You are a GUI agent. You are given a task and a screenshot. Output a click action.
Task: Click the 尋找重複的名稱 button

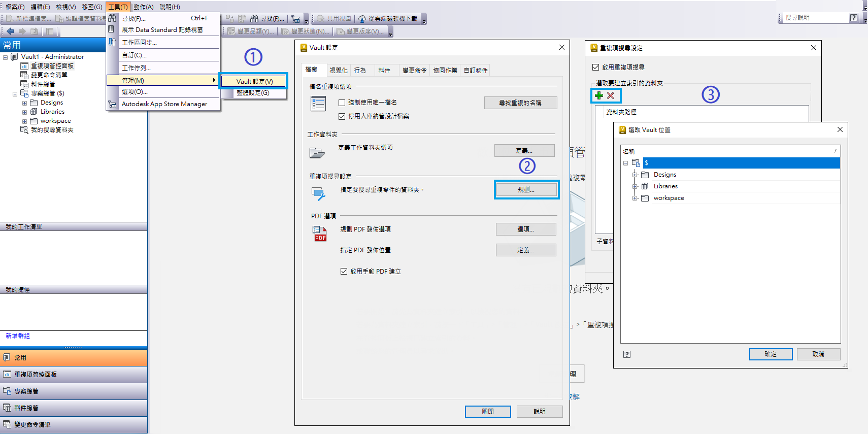tap(520, 103)
